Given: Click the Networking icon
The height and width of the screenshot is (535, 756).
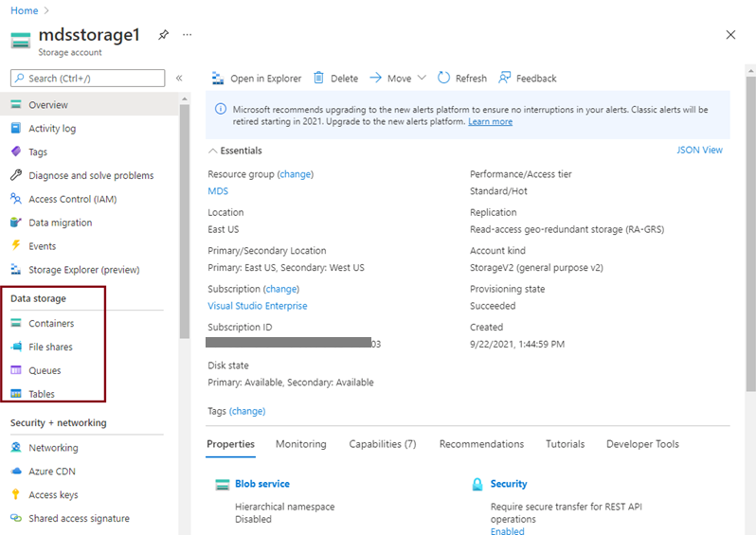Looking at the screenshot, I should pyautogui.click(x=16, y=447).
